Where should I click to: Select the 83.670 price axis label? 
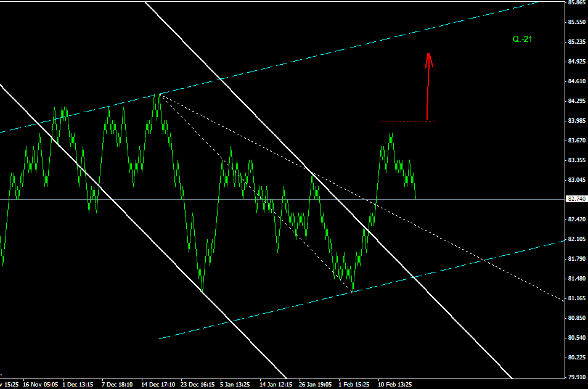click(x=577, y=141)
